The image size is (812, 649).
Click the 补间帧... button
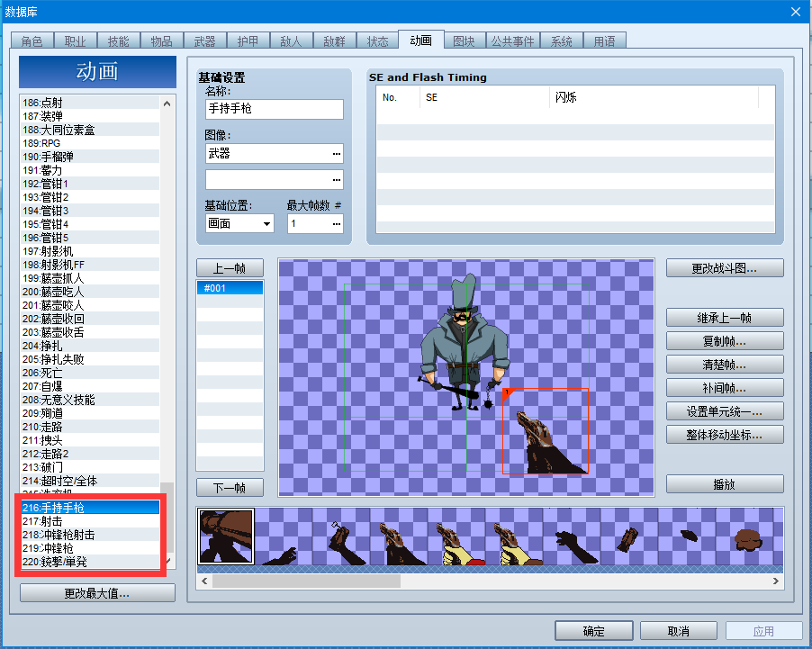(x=725, y=388)
